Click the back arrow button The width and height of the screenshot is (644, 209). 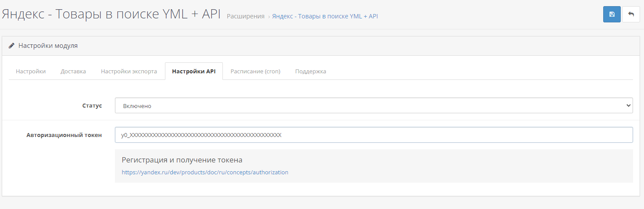631,14
